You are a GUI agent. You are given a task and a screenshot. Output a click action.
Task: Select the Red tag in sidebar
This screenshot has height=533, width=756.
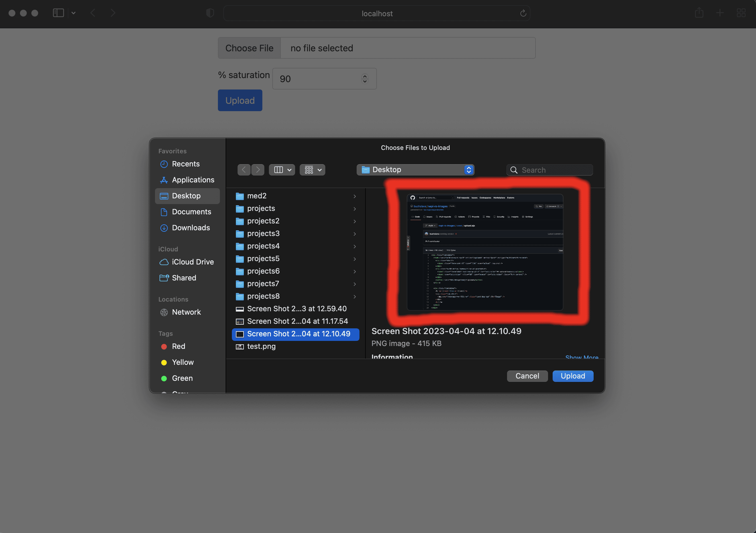click(178, 346)
